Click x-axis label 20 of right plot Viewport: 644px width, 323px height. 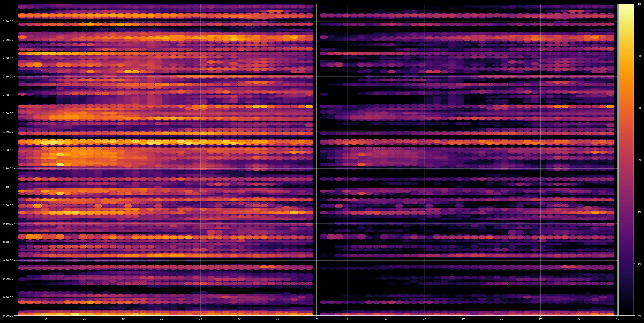[x=463, y=319]
